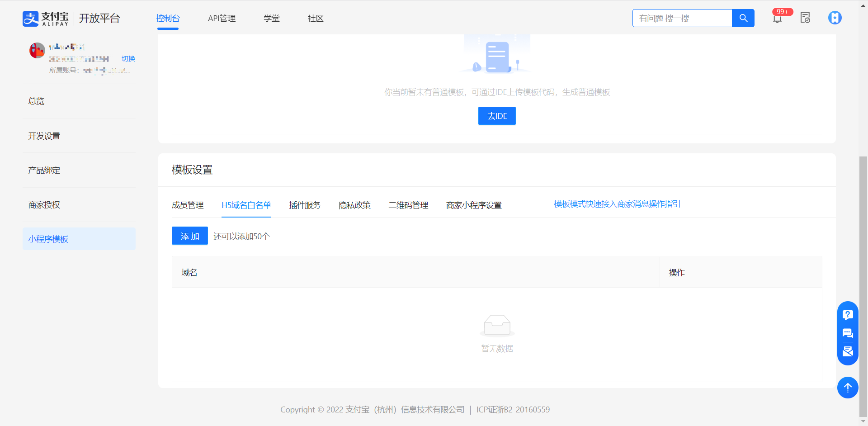The image size is (868, 426).
Task: Click the floating question help icon
Action: pos(848,315)
